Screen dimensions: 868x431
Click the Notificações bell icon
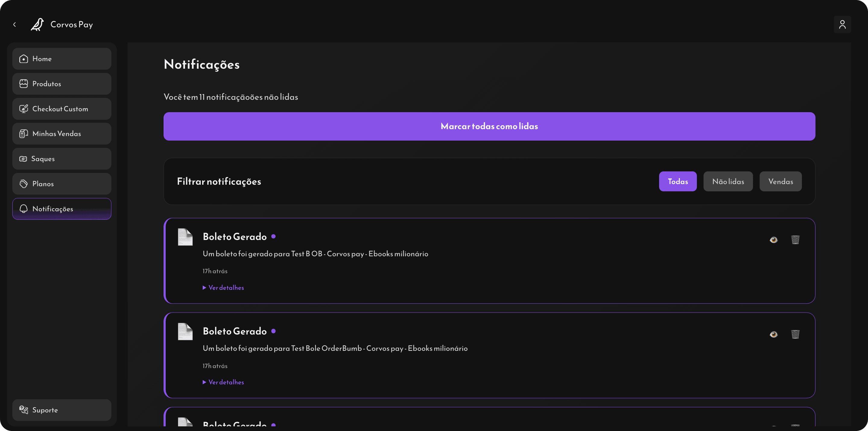[24, 209]
